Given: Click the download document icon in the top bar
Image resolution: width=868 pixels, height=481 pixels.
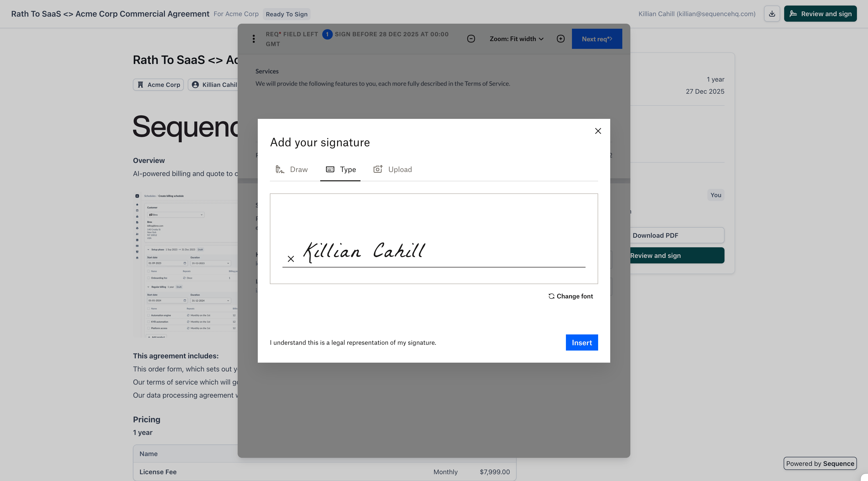Looking at the screenshot, I should (x=772, y=14).
